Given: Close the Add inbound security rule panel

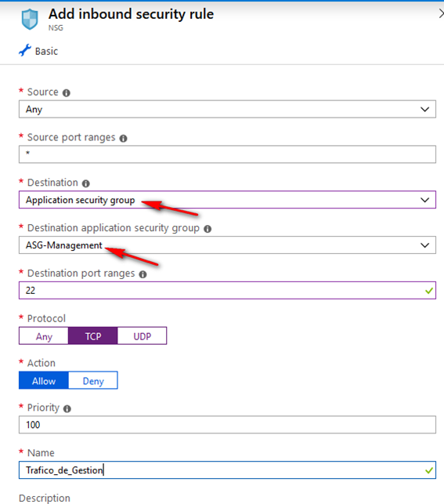Looking at the screenshot, I should coord(441,14).
